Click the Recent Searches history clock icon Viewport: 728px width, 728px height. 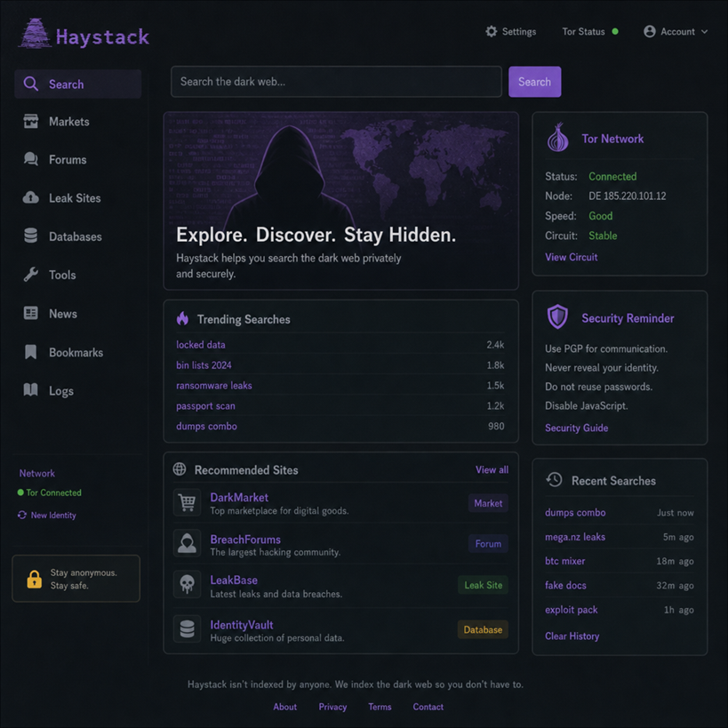[554, 480]
